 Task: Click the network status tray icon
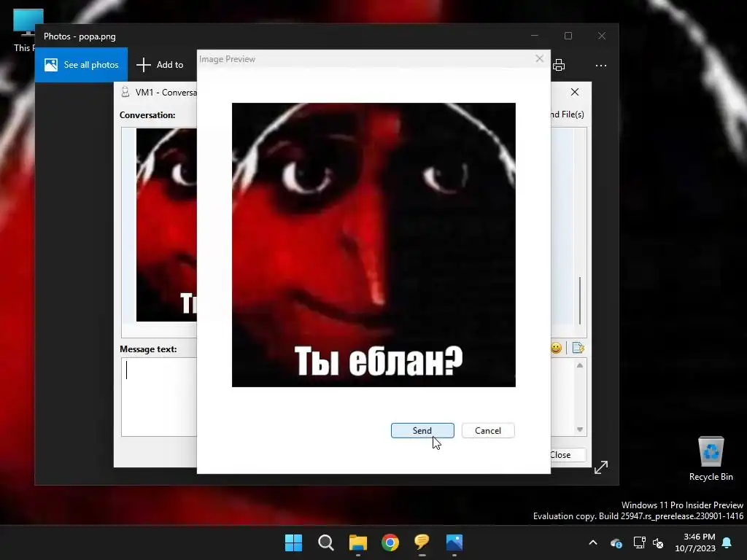coord(639,542)
